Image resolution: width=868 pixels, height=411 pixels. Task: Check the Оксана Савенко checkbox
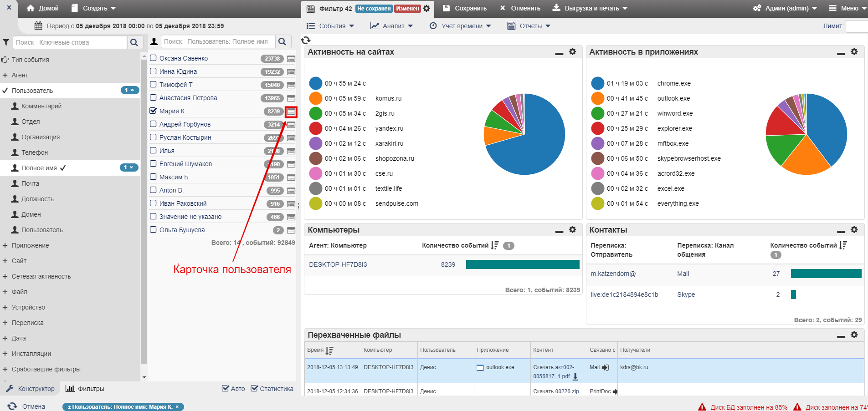click(x=154, y=58)
